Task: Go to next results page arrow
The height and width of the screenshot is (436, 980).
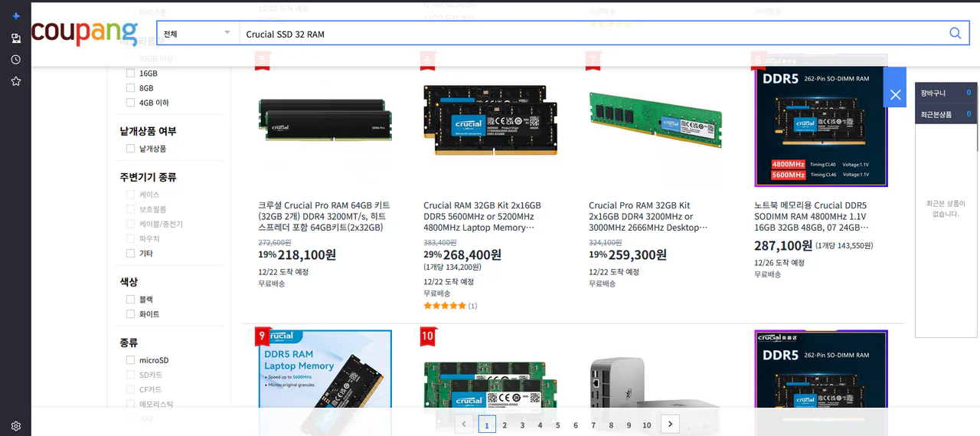Action: click(x=670, y=424)
